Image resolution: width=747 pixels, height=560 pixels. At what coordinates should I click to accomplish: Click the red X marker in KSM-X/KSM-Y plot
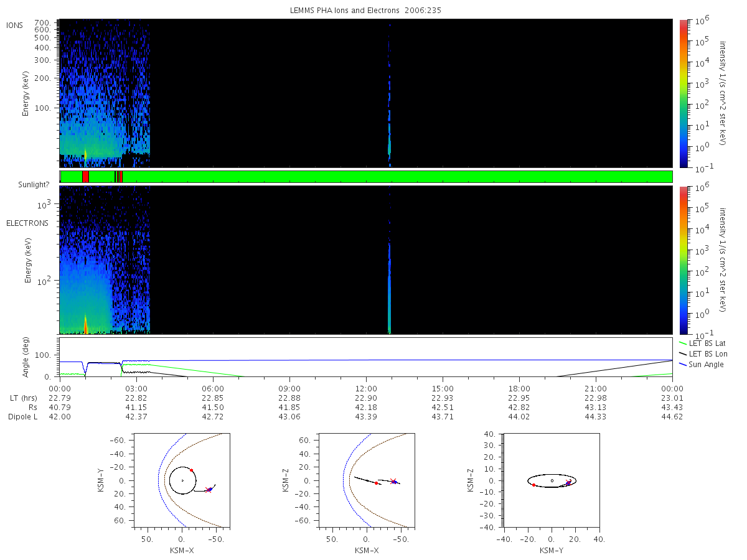[x=208, y=490]
